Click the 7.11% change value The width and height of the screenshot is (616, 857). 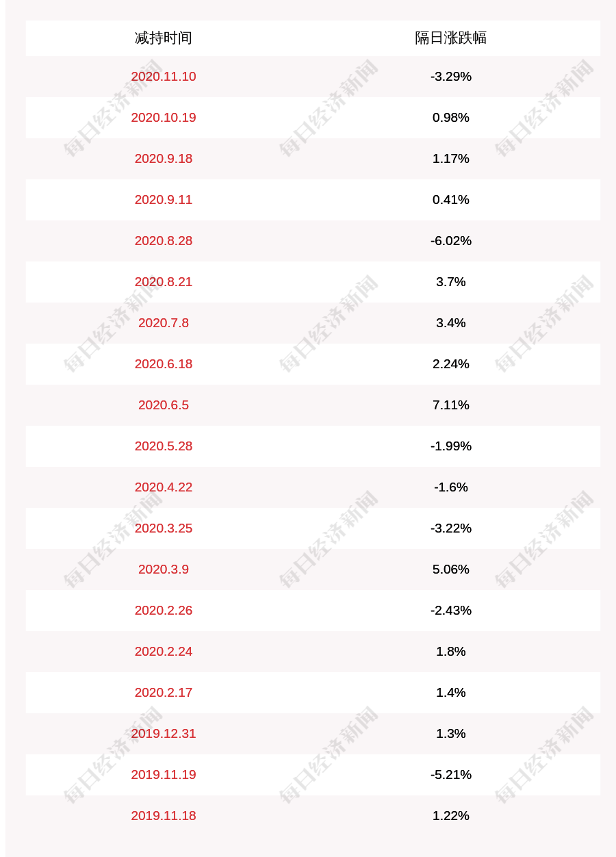tap(450, 405)
